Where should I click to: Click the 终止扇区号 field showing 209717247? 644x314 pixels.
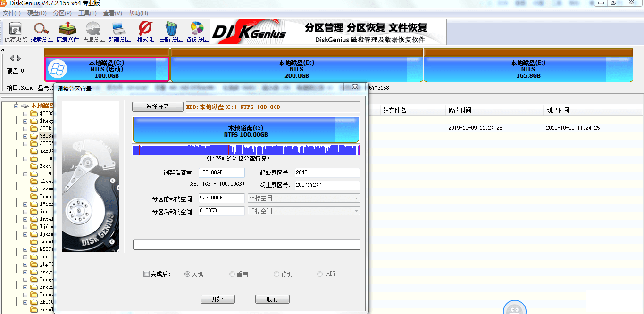pos(327,185)
